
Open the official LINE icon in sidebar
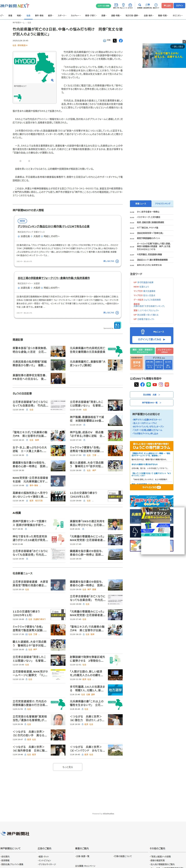[x=148, y=385]
